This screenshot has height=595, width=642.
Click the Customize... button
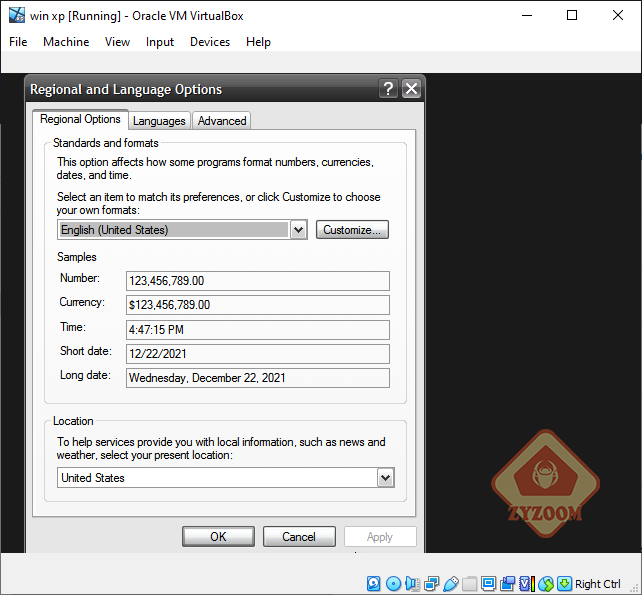point(352,230)
